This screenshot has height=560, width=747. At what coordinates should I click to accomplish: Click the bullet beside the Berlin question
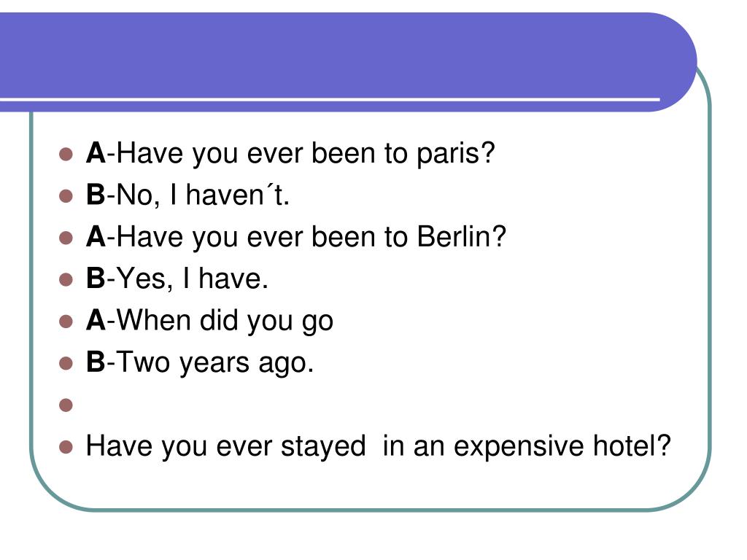coord(66,238)
